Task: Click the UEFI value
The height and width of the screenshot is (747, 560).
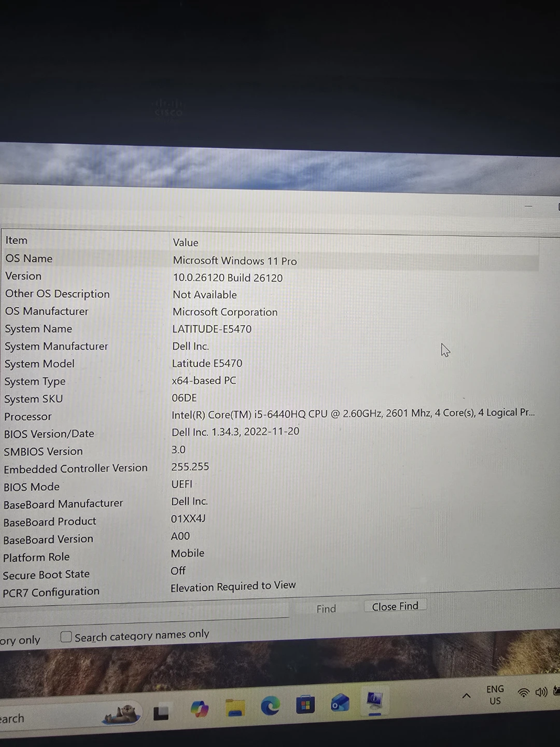Action: (x=181, y=484)
